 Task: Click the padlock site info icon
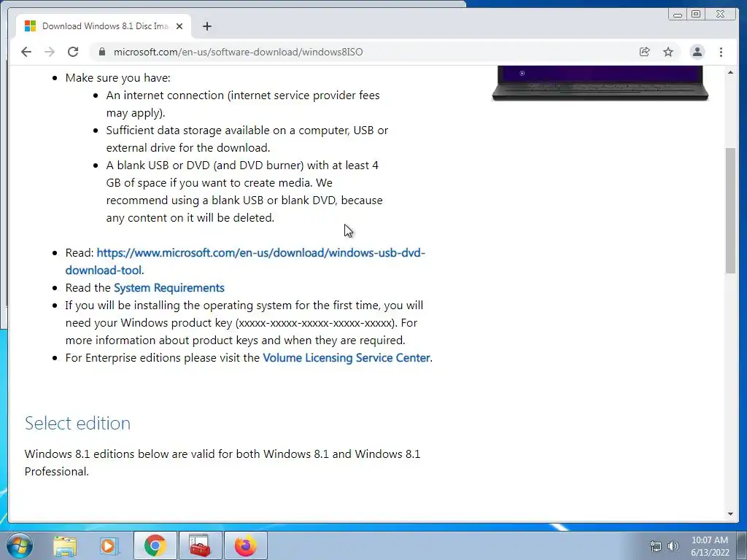pyautogui.click(x=101, y=52)
